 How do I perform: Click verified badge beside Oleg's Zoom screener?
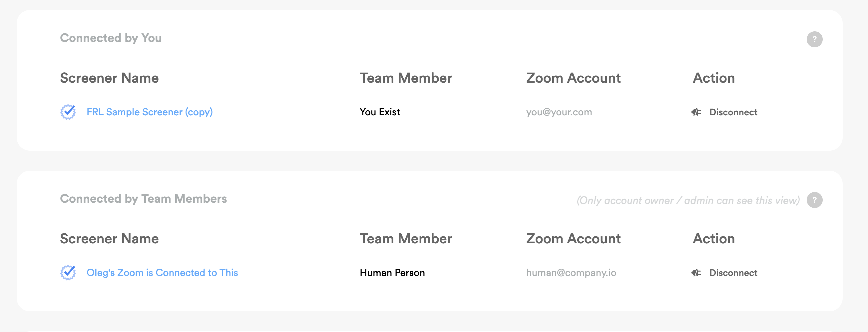[x=68, y=273]
